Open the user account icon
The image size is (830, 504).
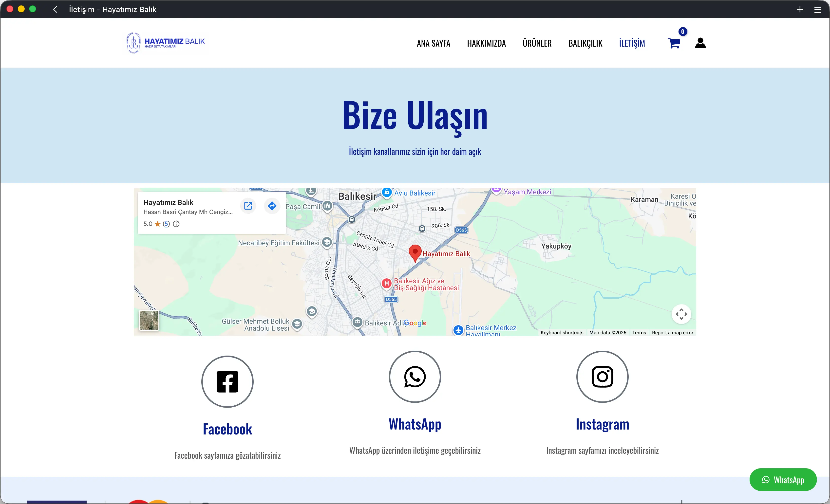(700, 43)
